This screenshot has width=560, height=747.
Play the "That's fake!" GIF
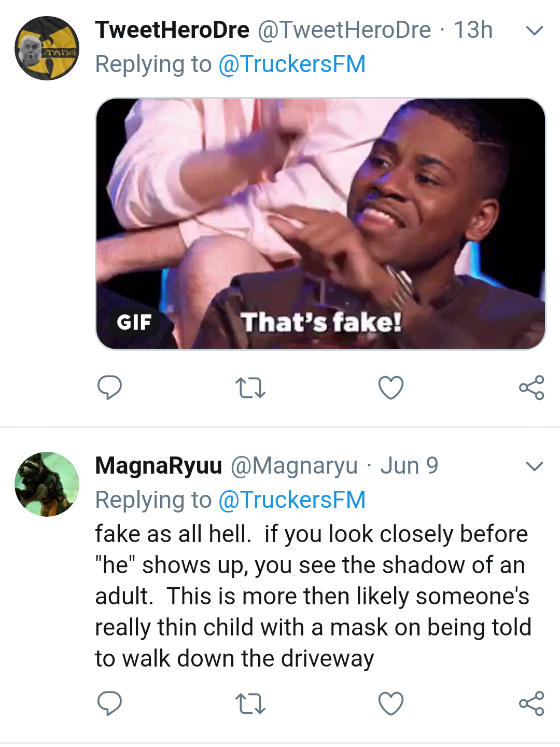pos(320,224)
